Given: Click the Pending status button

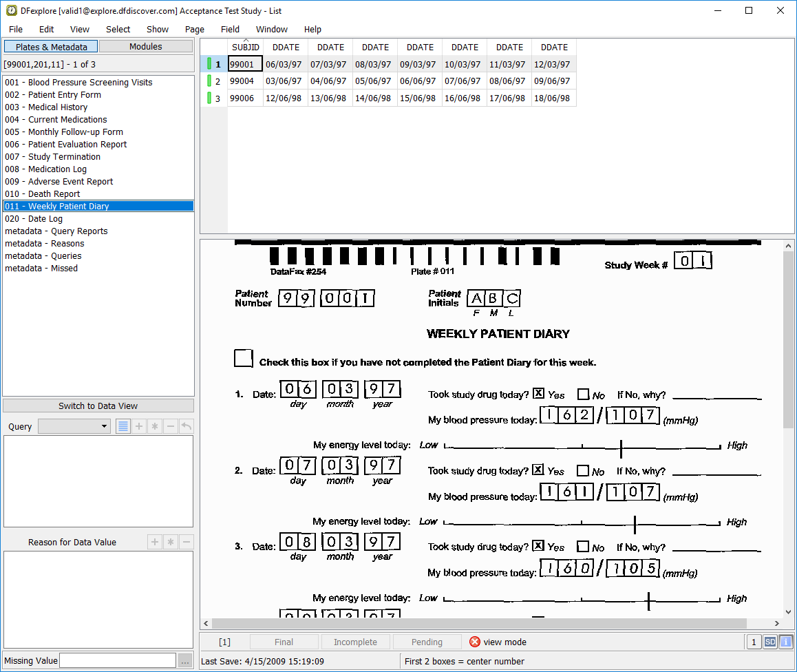Looking at the screenshot, I should 427,642.
